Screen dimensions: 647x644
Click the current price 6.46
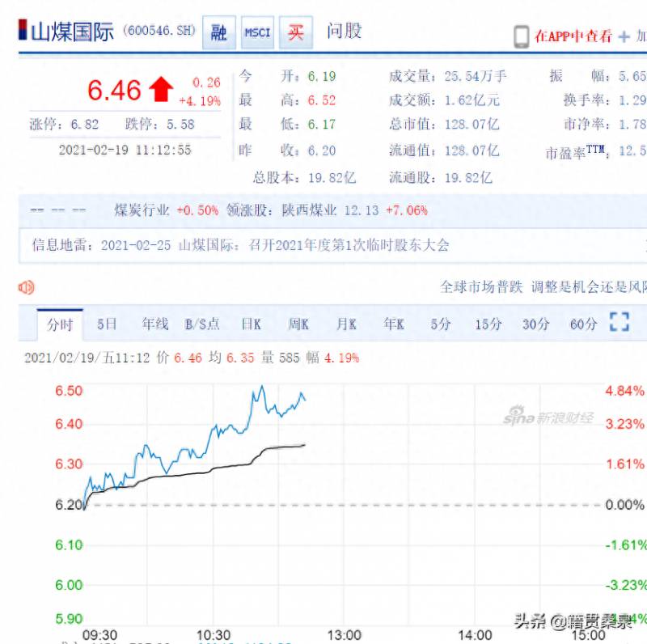pos(114,91)
